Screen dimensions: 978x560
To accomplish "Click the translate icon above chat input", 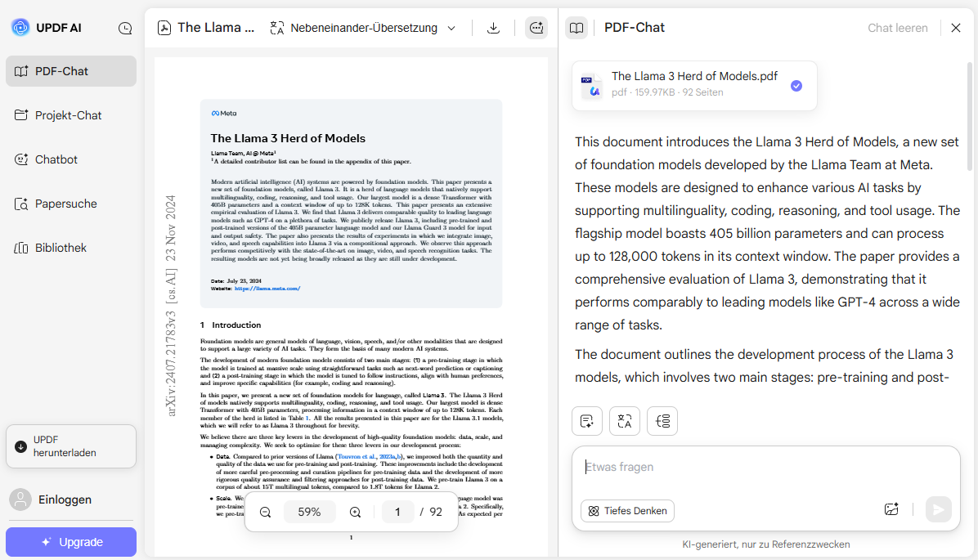I will (625, 421).
